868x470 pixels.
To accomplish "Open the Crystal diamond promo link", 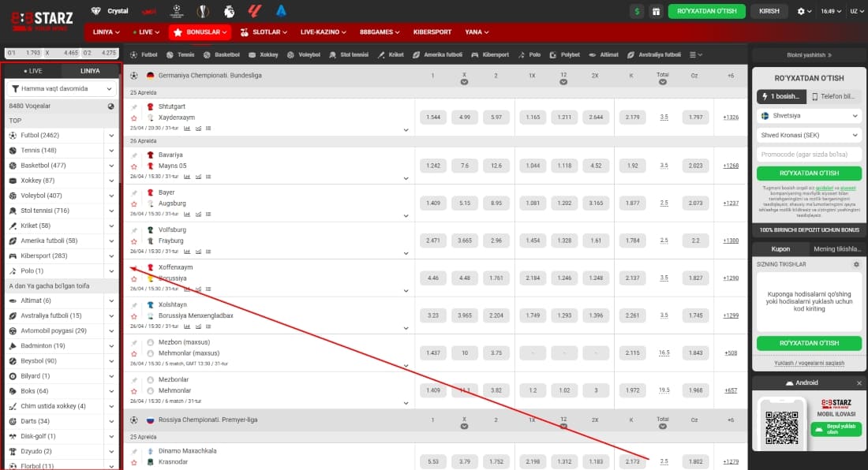I will [x=110, y=11].
